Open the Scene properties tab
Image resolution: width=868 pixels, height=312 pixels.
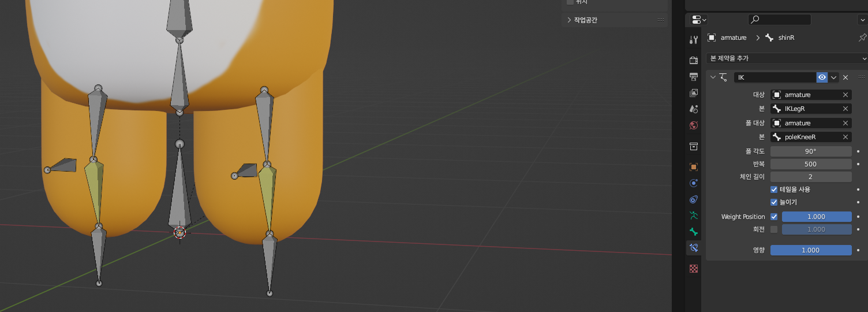[x=694, y=109]
